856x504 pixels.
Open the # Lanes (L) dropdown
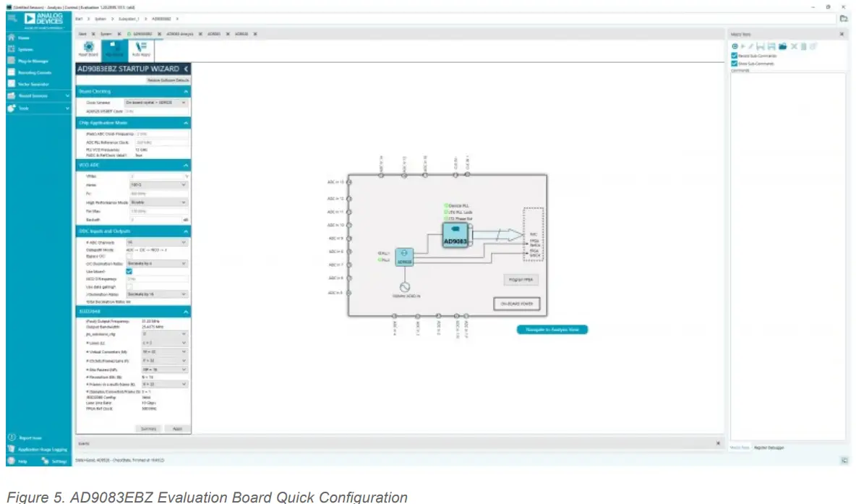pyautogui.click(x=164, y=343)
